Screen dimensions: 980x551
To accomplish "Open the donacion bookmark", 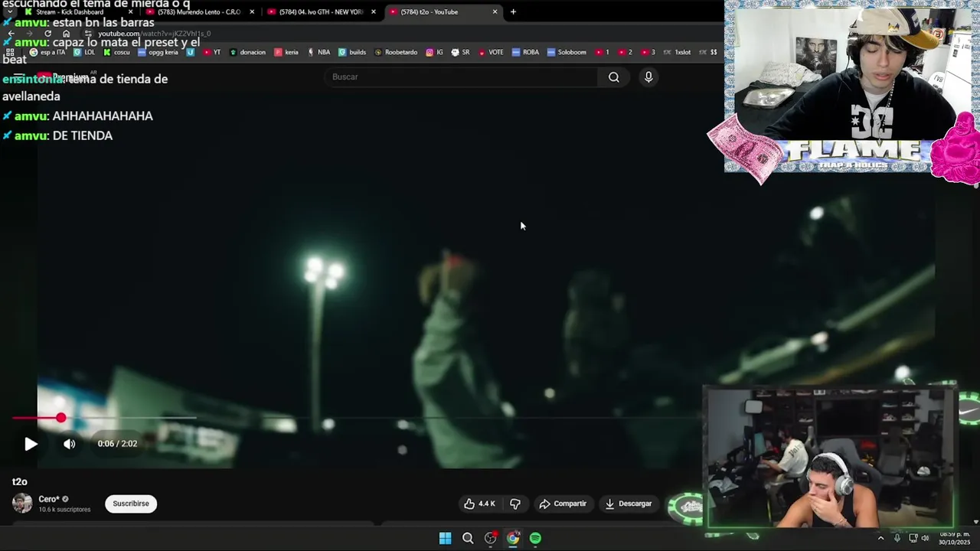I will [x=247, y=52].
